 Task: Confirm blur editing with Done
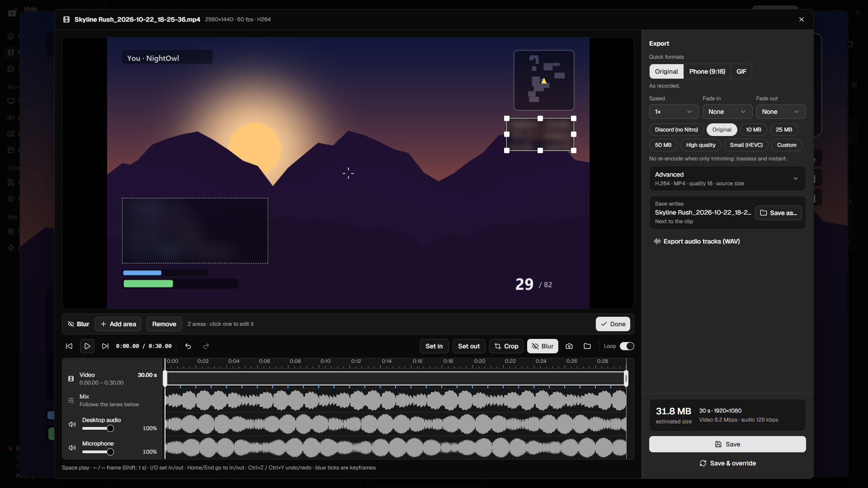pyautogui.click(x=613, y=324)
